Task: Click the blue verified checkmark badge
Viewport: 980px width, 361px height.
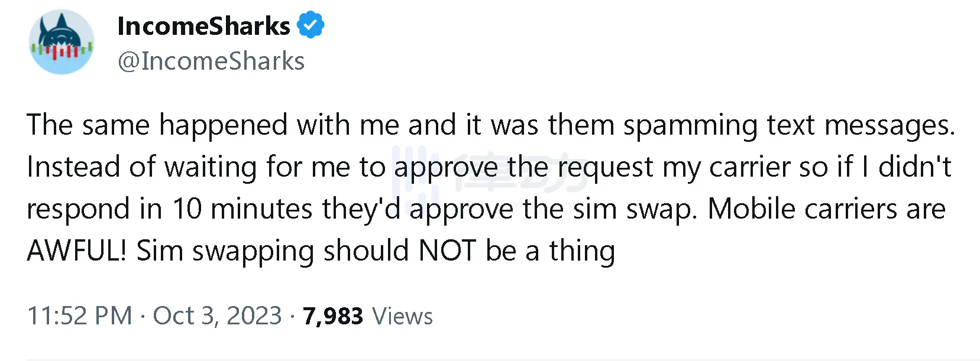Action: pyautogui.click(x=311, y=25)
